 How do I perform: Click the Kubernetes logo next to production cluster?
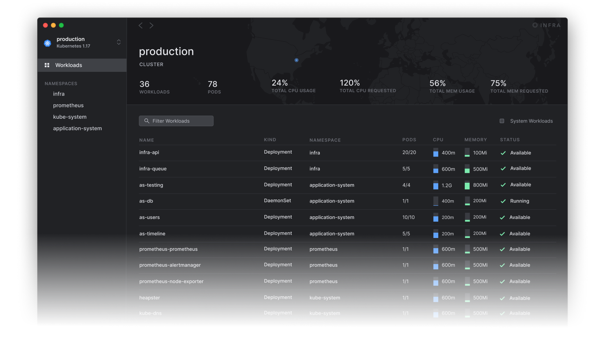click(47, 43)
